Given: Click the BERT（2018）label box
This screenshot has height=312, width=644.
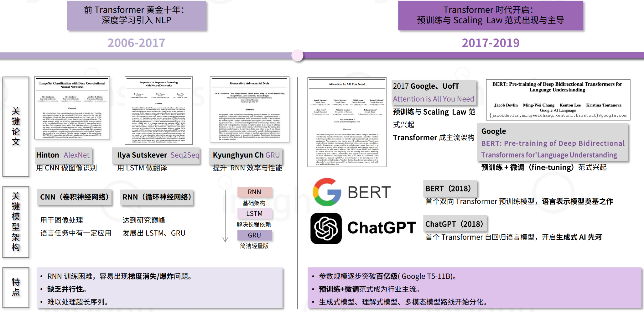Looking at the screenshot, I should click(x=450, y=189).
